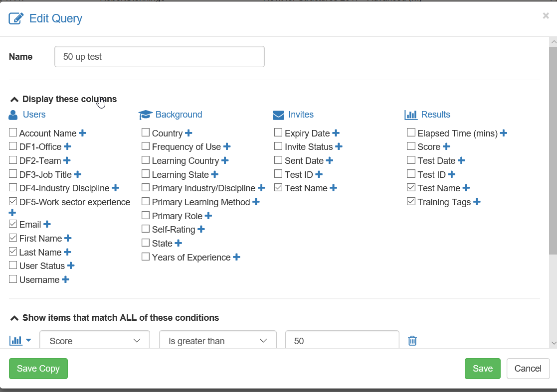Enable the Username column checkbox
This screenshot has height=392, width=557.
pos(13,279)
